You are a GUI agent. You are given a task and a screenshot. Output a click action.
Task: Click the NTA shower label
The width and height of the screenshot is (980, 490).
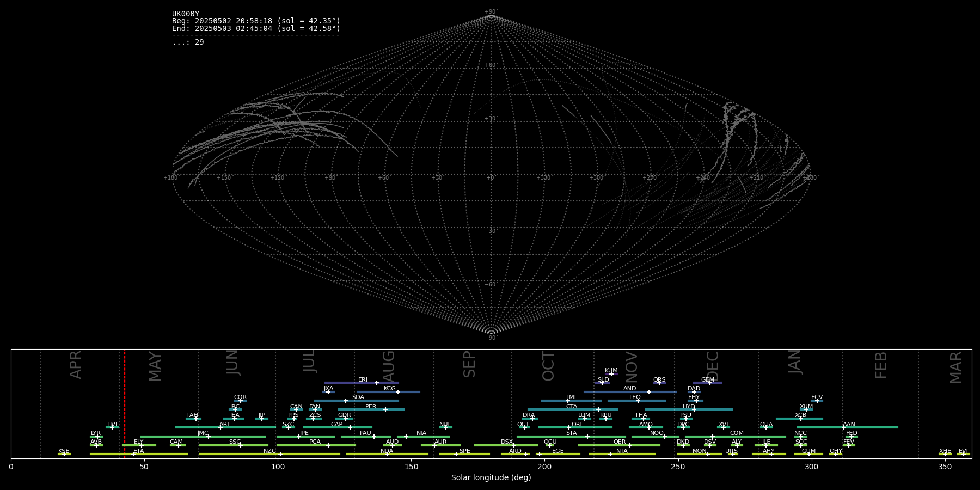(x=622, y=451)
